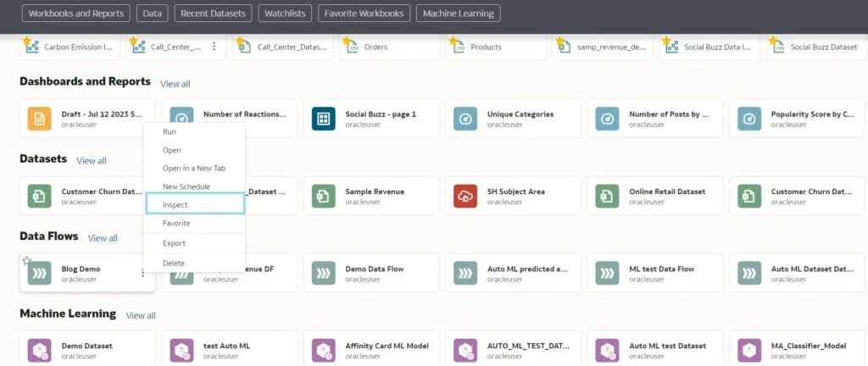Open the three-dot menu on Call_Center card

(214, 47)
